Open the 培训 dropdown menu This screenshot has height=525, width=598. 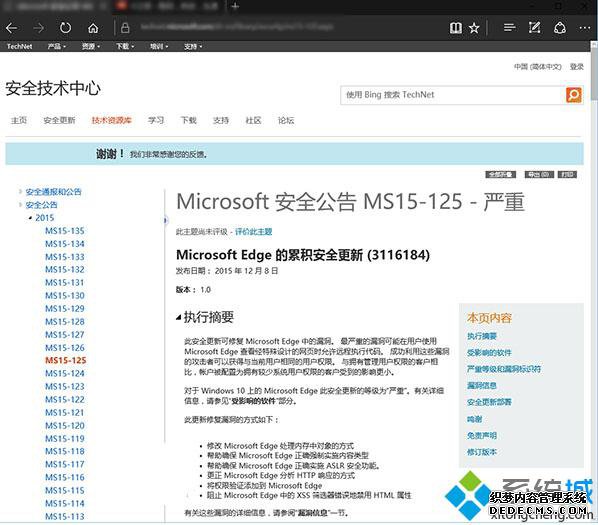[x=159, y=47]
